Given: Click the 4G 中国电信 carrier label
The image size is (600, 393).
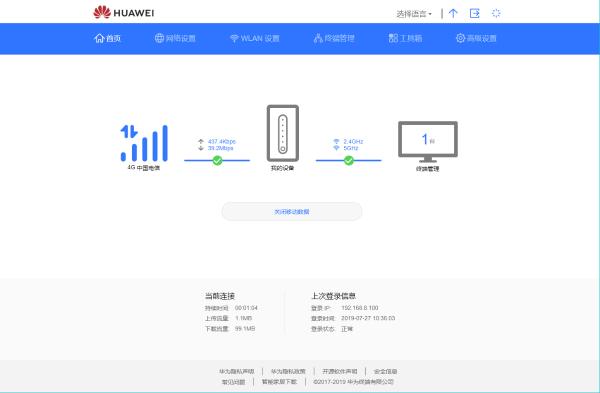Looking at the screenshot, I should [x=144, y=168].
